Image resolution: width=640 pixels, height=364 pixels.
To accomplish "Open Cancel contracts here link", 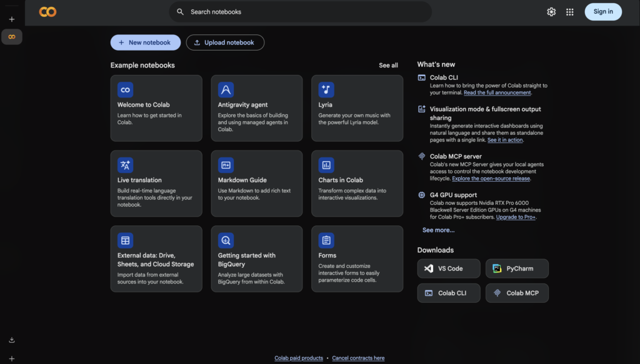I will [x=358, y=358].
